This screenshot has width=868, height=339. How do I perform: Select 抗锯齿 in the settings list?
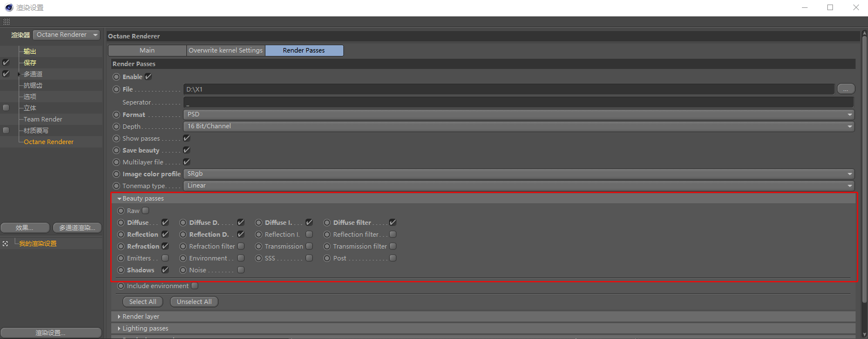(x=33, y=85)
